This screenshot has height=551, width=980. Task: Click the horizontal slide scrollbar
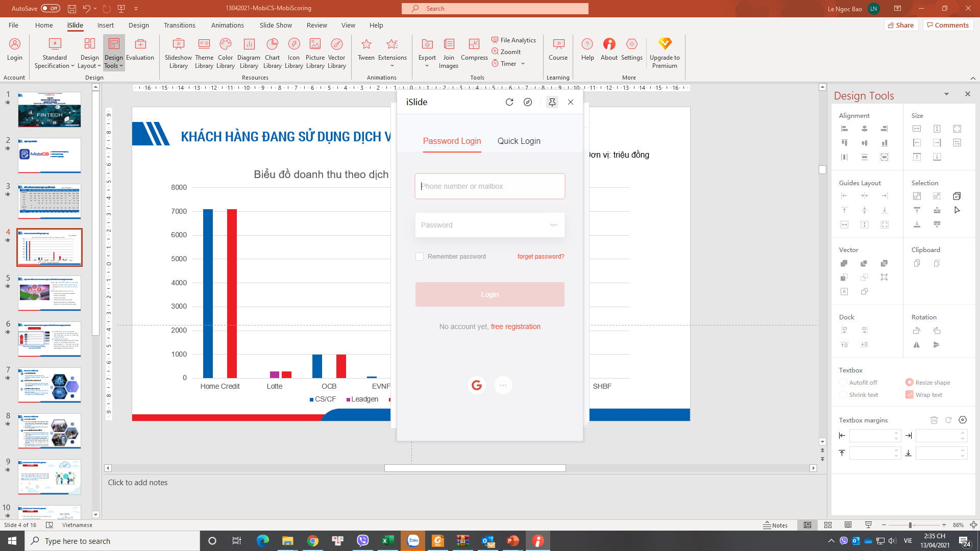[x=475, y=468]
